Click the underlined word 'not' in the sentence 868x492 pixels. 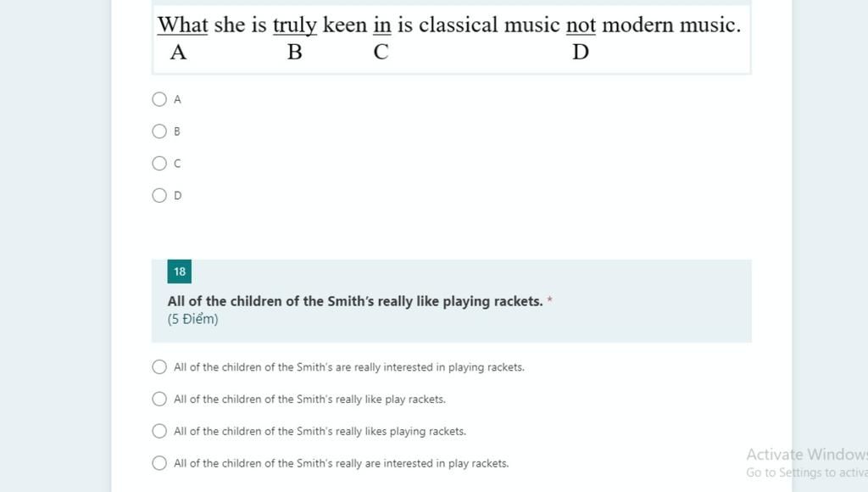[581, 25]
